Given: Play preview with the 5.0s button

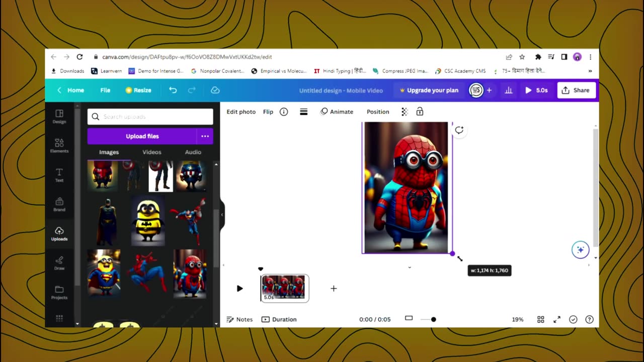Looking at the screenshot, I should click(536, 90).
